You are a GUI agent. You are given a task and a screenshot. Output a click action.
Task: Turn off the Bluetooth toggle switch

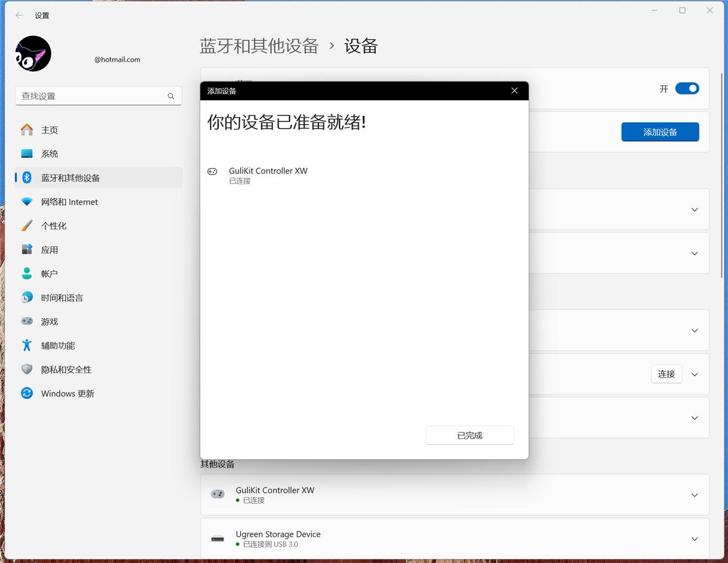[687, 89]
